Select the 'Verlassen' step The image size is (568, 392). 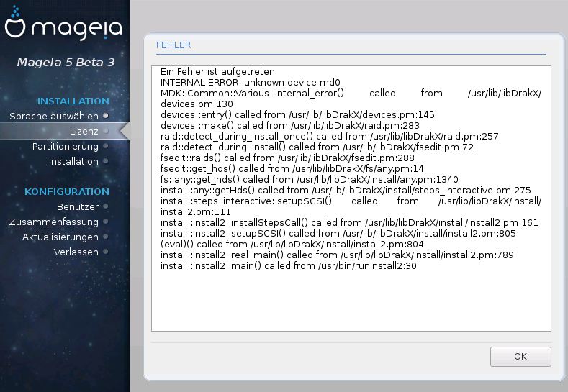click(76, 252)
